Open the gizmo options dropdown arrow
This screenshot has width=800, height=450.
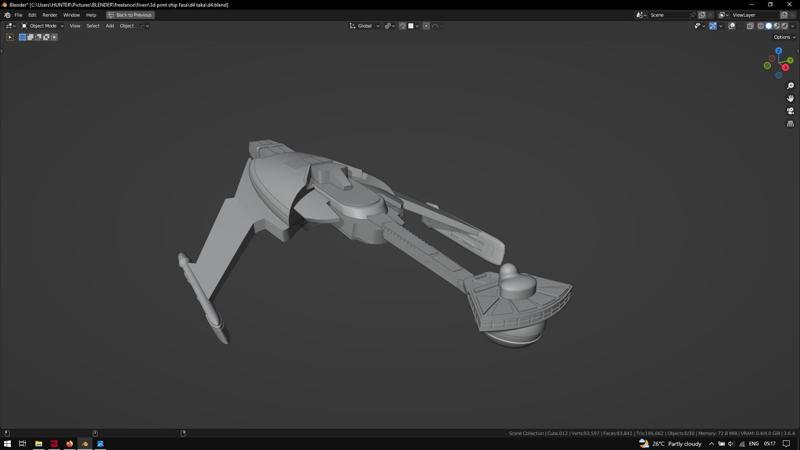(x=720, y=26)
